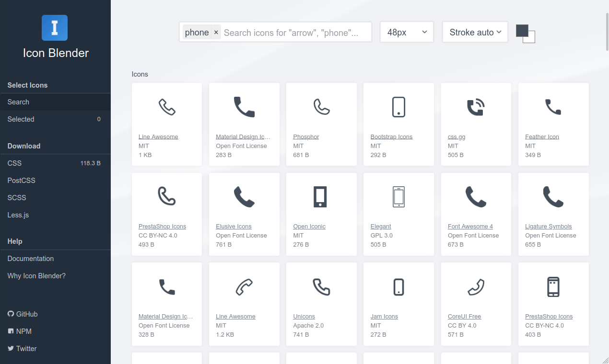Image resolution: width=609 pixels, height=364 pixels.
Task: Visit the GitHub link
Action: [x=23, y=314]
